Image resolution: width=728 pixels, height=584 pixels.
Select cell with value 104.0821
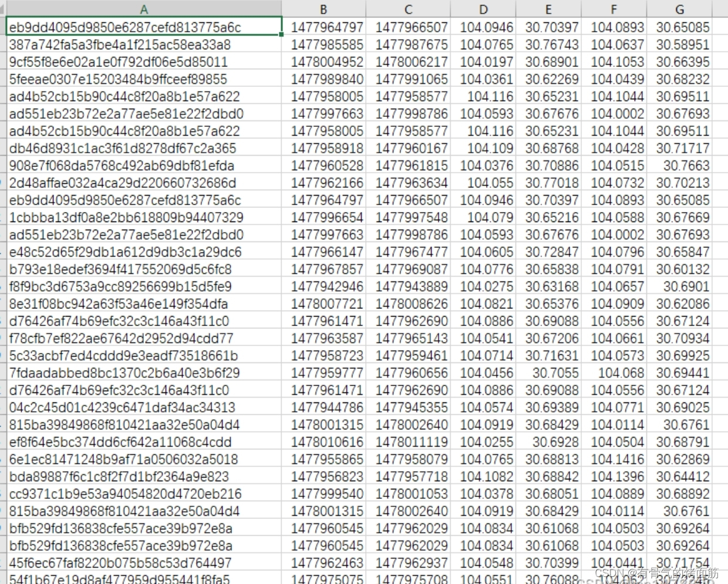tap(483, 304)
